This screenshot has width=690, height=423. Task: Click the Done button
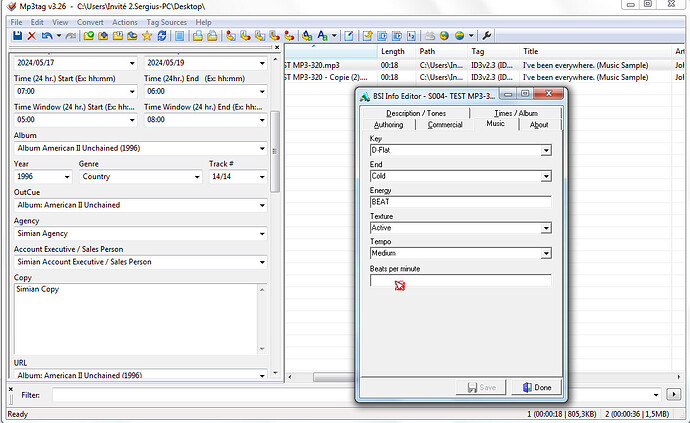(537, 387)
